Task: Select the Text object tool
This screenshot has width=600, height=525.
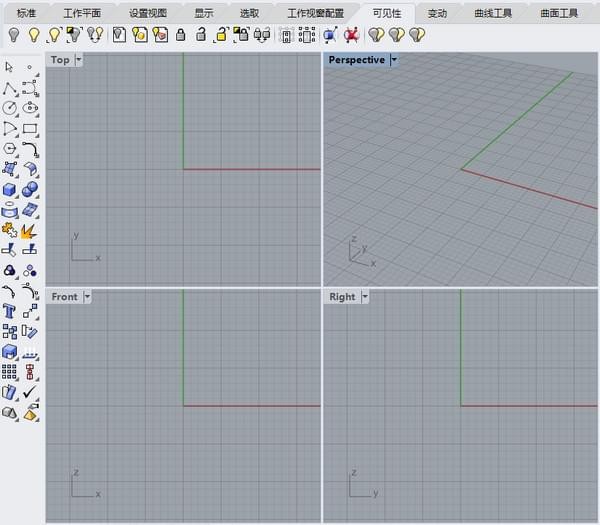Action: coord(9,311)
